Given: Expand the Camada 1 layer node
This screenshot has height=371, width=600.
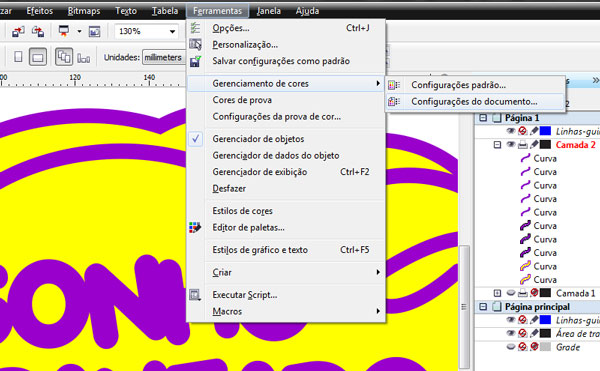Looking at the screenshot, I should click(x=497, y=293).
